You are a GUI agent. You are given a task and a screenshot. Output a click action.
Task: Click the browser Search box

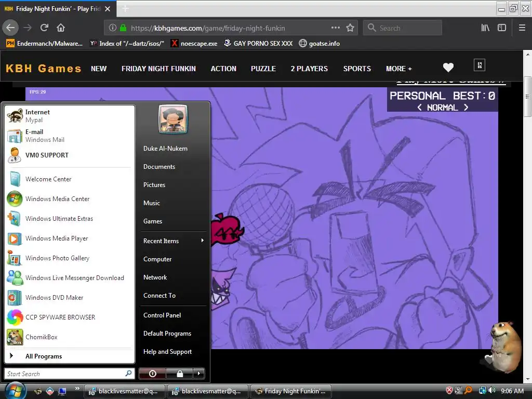403,28
